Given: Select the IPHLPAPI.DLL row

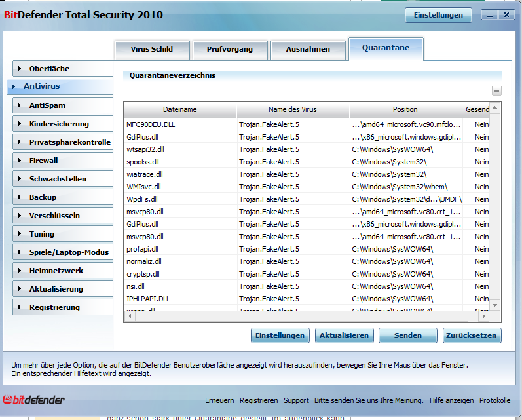Looking at the screenshot, I should tap(307, 299).
